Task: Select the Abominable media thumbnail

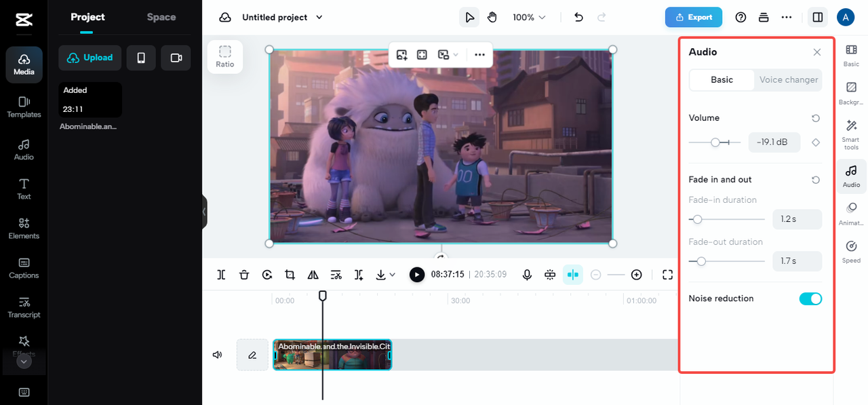Action: (x=90, y=100)
